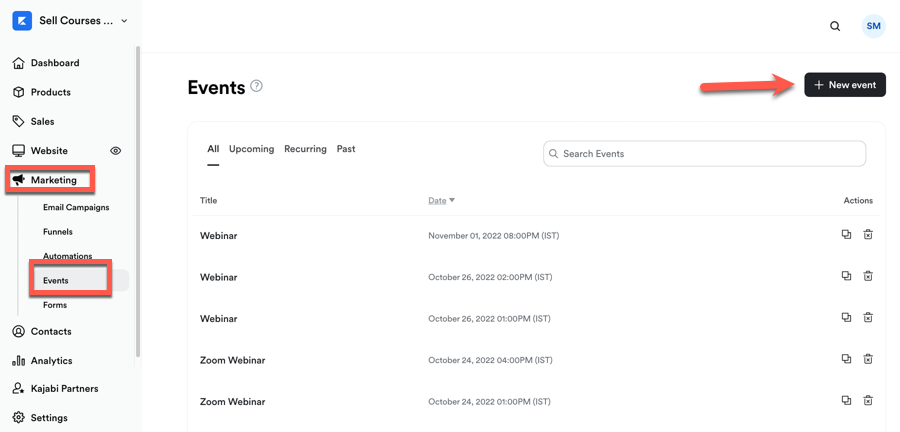The height and width of the screenshot is (432, 900).
Task: Delete the October 26 02:00PM Webinar
Action: [868, 276]
